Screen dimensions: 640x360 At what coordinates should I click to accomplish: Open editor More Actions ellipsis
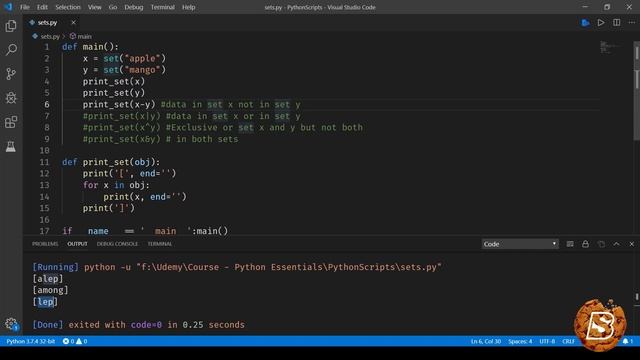coord(632,23)
